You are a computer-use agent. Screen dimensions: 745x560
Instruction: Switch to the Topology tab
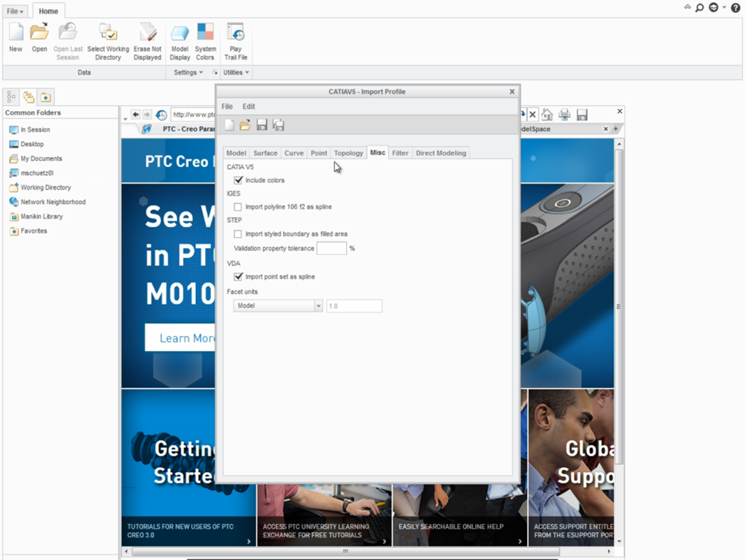point(348,153)
